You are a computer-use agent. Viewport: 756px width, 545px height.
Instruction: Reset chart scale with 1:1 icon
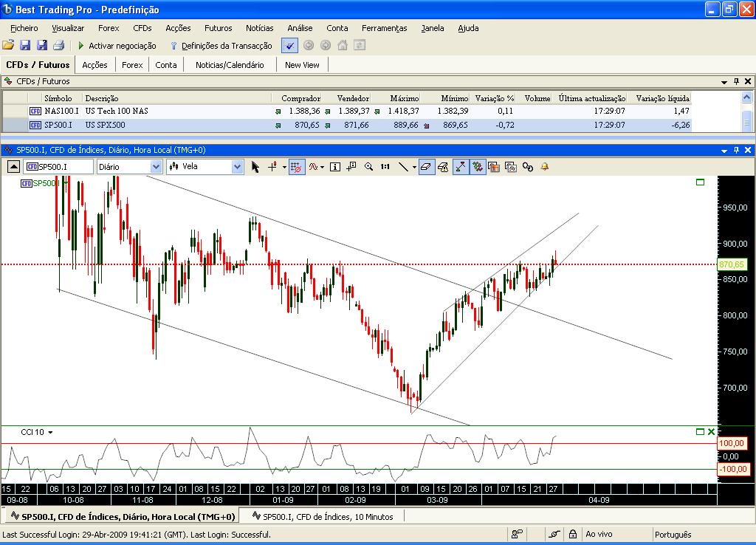(385, 167)
